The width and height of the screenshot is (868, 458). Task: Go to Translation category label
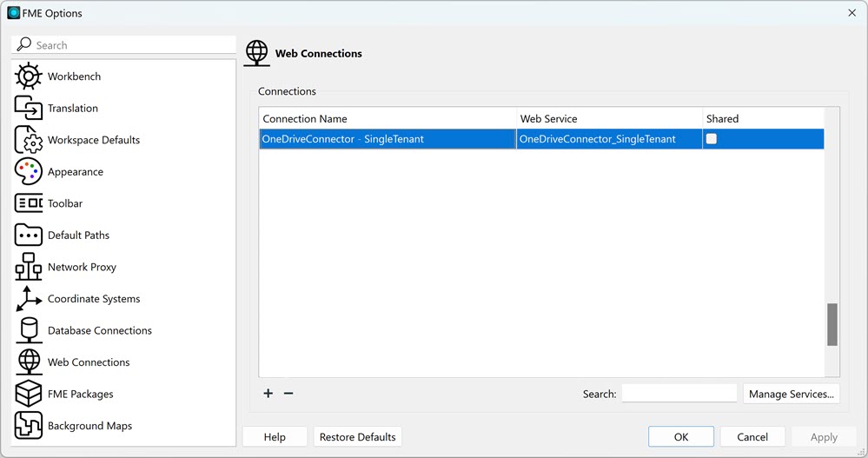tap(72, 108)
